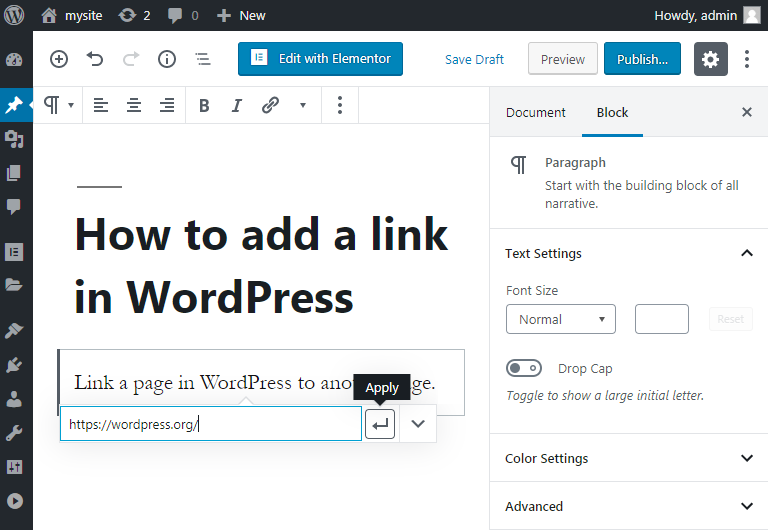The image size is (768, 530).
Task: Redo the last undone change
Action: 131,59
